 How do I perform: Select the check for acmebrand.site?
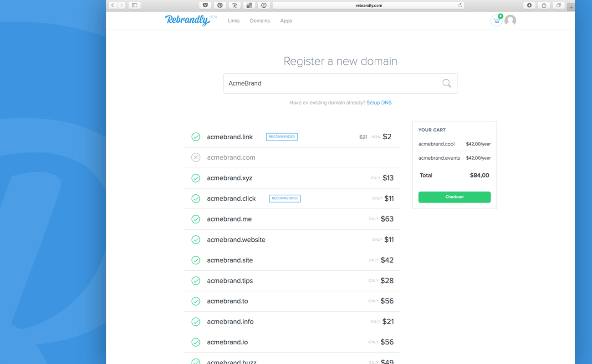click(196, 260)
